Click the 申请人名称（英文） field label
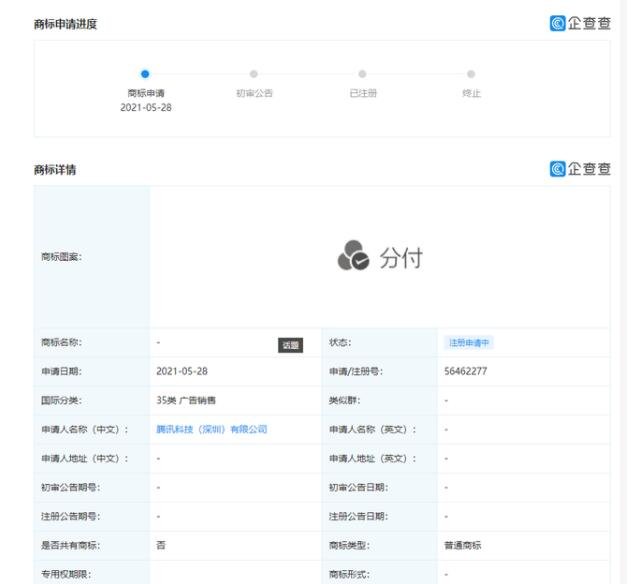The height and width of the screenshot is (584, 632). click(372, 429)
